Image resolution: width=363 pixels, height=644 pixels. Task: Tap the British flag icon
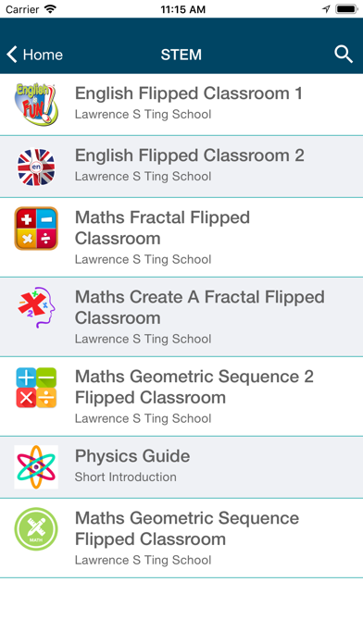pyautogui.click(x=36, y=167)
